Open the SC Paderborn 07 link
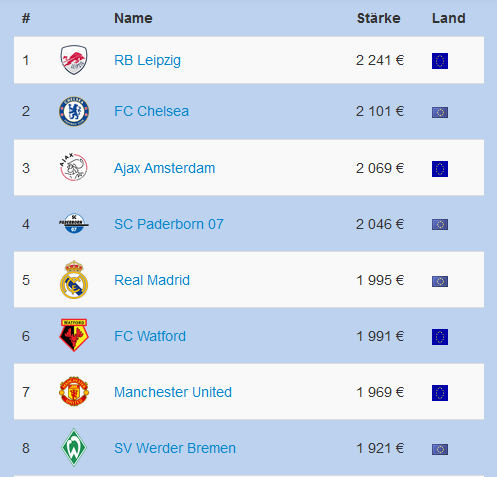Screen dimensions: 497x477 [169, 224]
